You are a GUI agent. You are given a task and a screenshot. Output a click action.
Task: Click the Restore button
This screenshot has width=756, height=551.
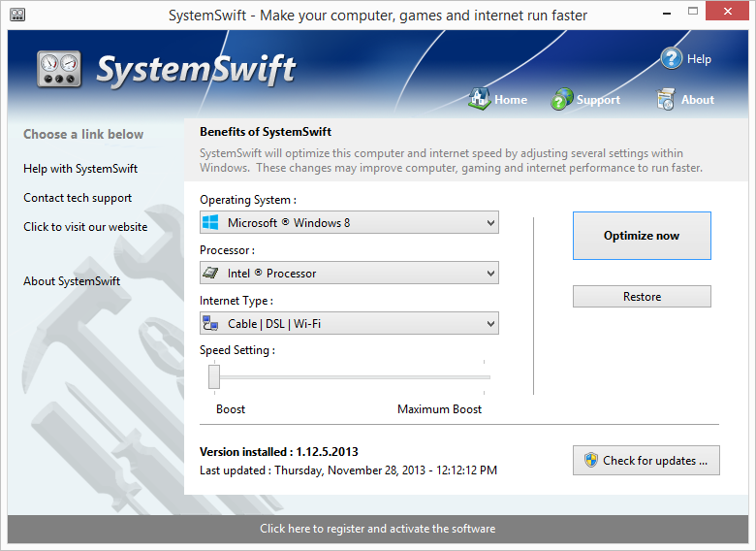[642, 297]
